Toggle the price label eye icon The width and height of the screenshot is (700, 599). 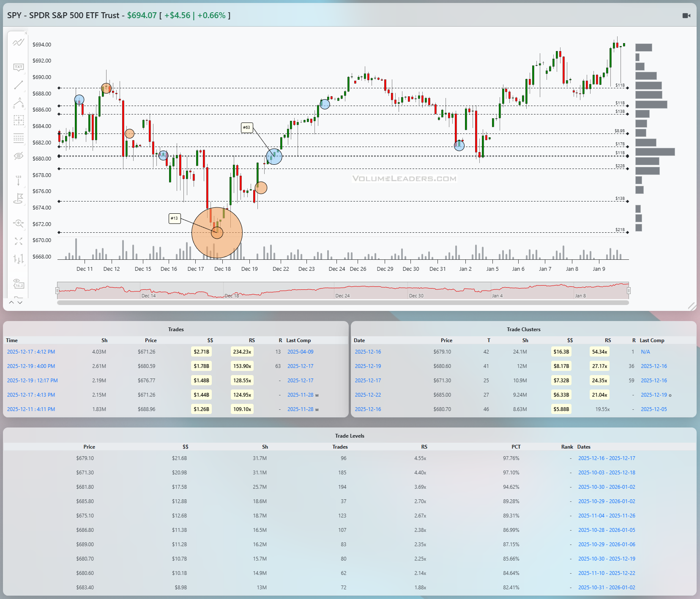click(x=18, y=283)
